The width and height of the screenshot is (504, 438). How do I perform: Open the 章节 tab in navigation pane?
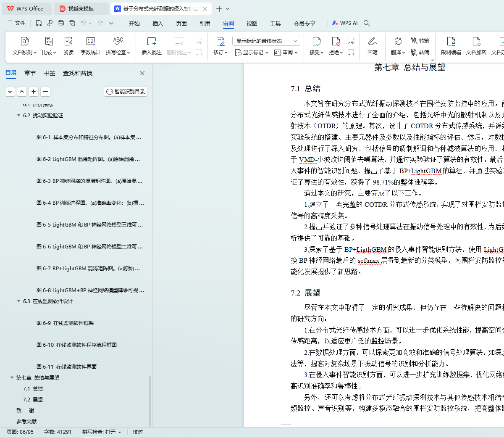30,73
